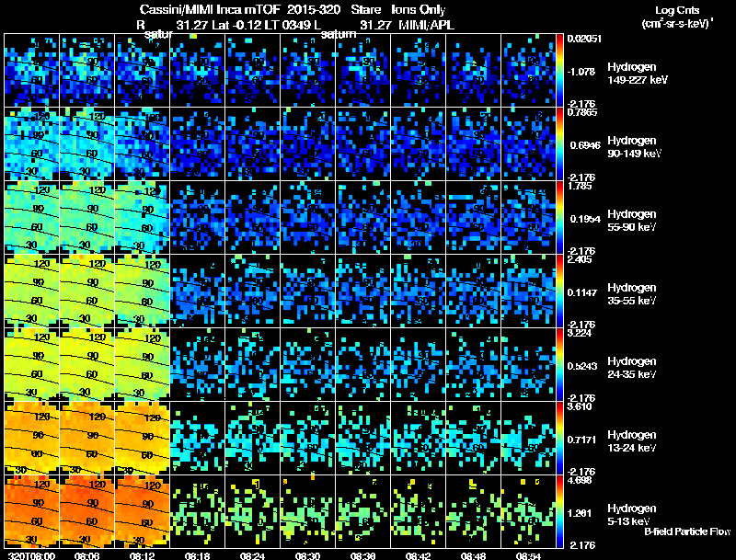The width and height of the screenshot is (736, 560).
Task: Open first yellow panel in 35-55 keV row
Action: click(32, 291)
